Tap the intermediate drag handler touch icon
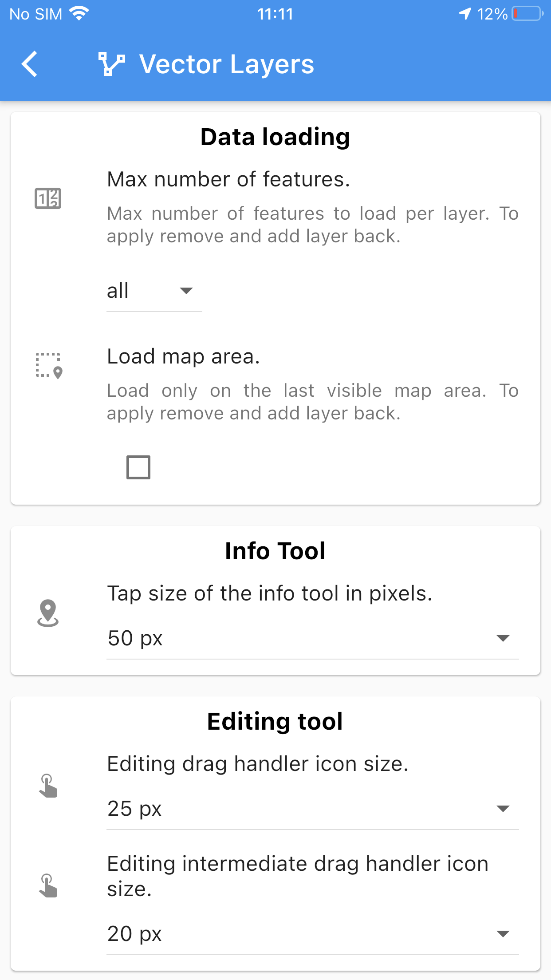Image resolution: width=551 pixels, height=980 pixels. 48,885
